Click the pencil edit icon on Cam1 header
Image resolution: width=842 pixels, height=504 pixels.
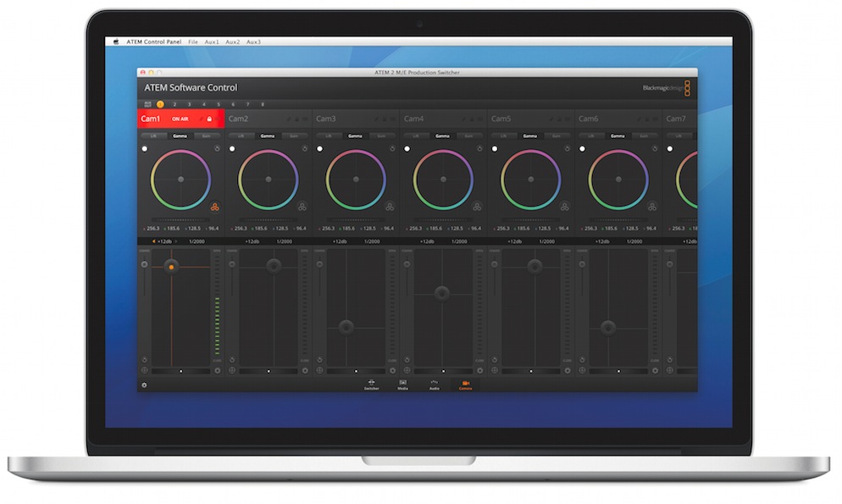[202, 119]
